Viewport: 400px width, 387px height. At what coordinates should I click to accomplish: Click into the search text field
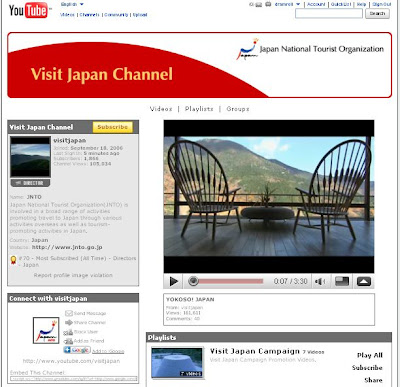coord(329,14)
